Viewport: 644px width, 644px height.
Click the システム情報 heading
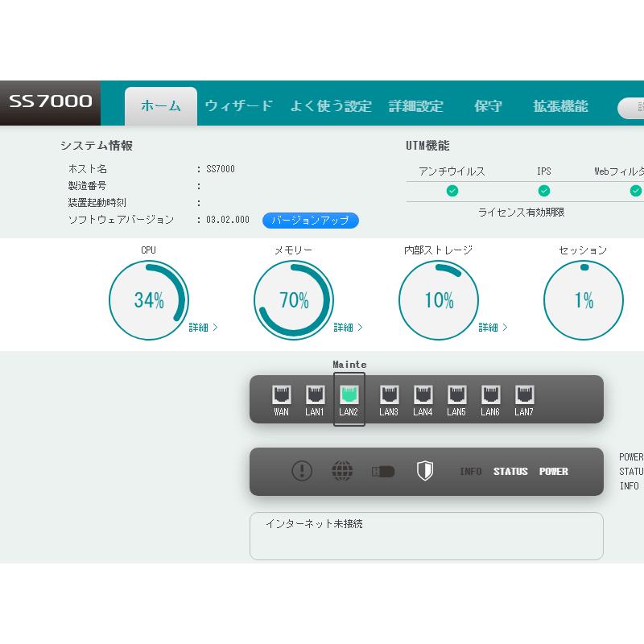click(97, 146)
